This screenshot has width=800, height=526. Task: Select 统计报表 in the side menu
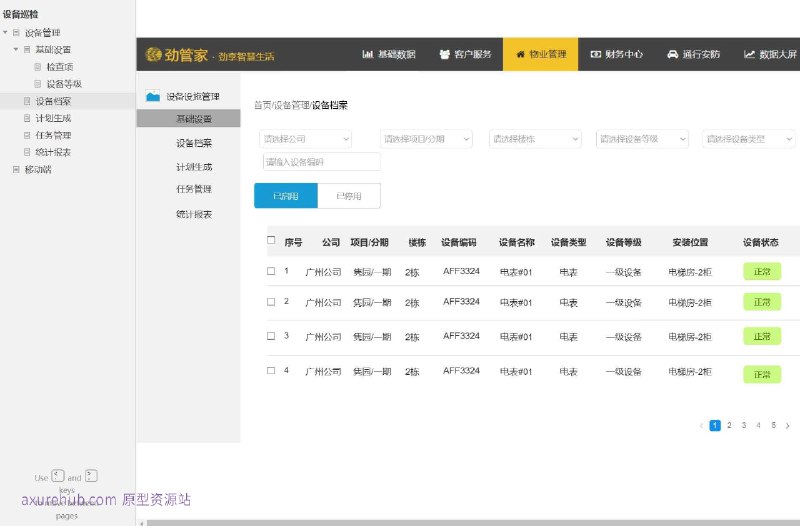(x=194, y=214)
